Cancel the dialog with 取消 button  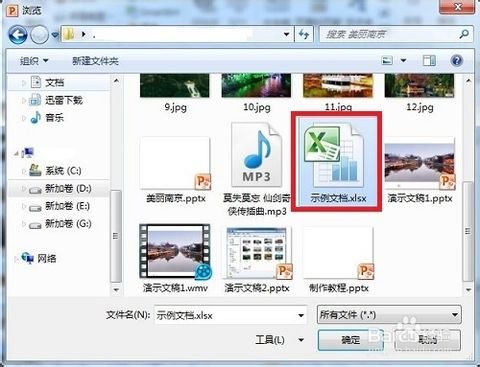(428, 340)
